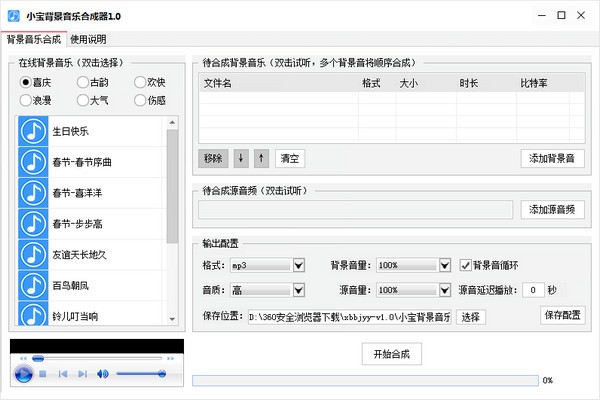Switch to the 背景音乐合成 tab
The height and width of the screenshot is (400, 600).
point(33,39)
